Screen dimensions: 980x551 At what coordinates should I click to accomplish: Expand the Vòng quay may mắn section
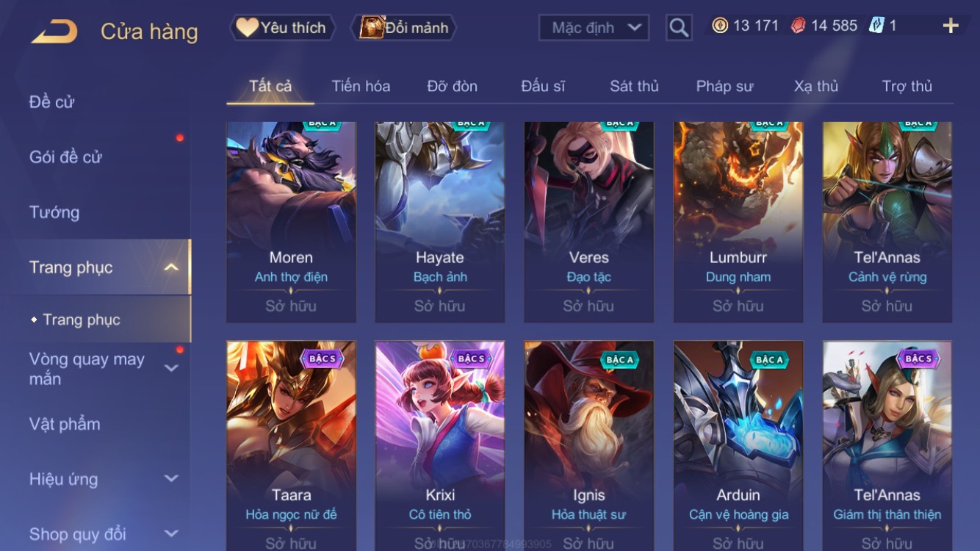pos(171,368)
